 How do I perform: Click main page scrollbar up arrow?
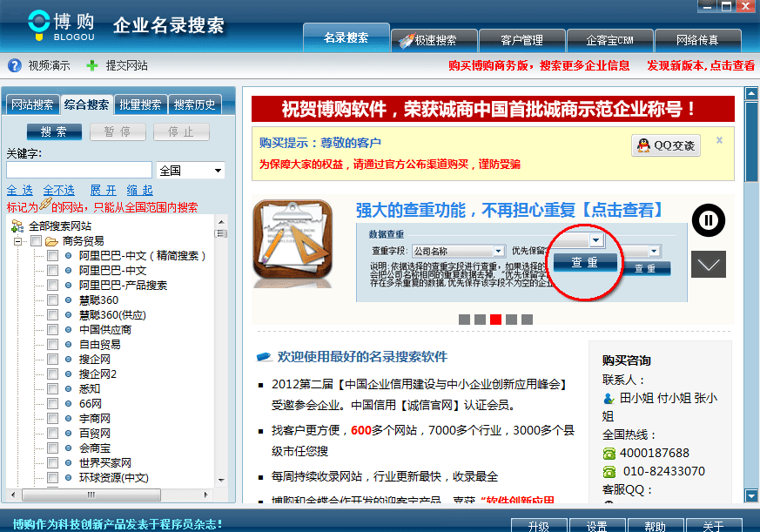coord(751,93)
